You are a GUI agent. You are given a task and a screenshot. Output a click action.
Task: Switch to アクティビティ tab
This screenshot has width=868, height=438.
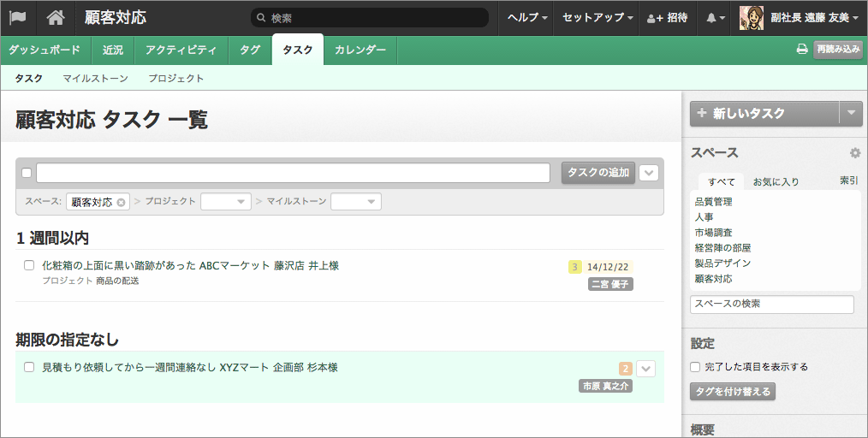181,50
